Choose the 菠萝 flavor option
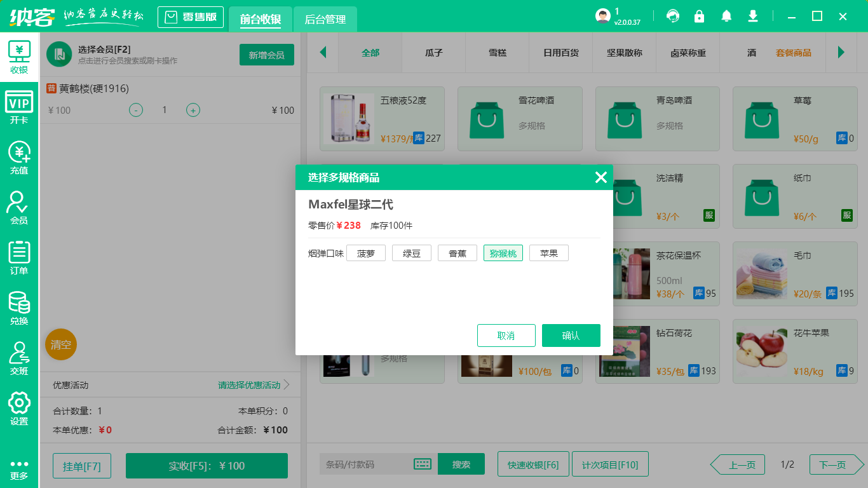This screenshot has width=868, height=488. pos(365,252)
